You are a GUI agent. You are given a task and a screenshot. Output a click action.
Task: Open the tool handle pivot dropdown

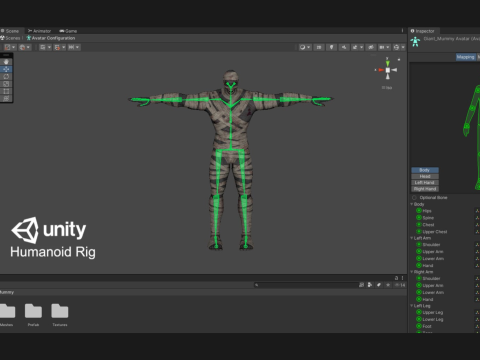9,47
